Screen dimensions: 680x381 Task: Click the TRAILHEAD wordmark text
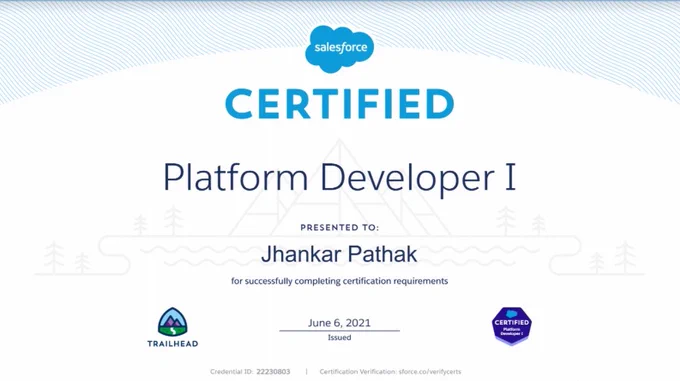point(173,344)
